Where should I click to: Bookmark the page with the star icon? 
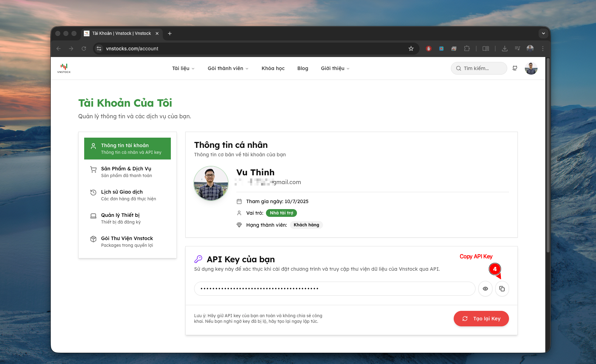pyautogui.click(x=411, y=49)
